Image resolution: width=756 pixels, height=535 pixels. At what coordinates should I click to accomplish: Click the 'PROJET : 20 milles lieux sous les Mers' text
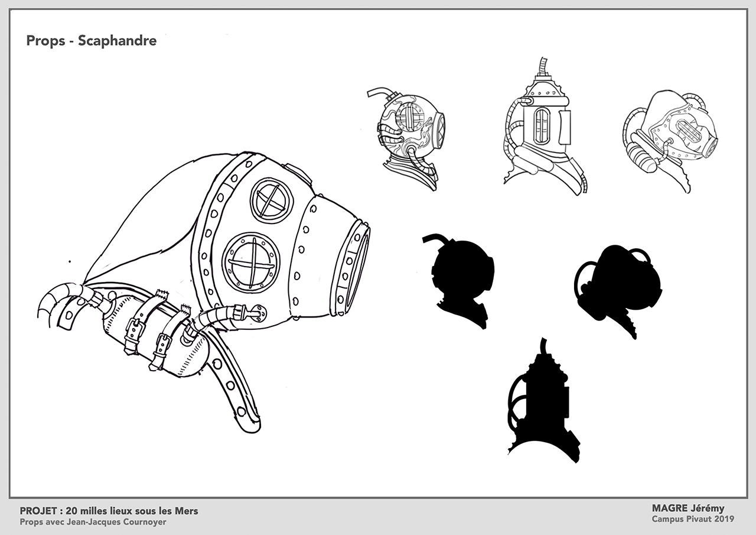click(109, 511)
